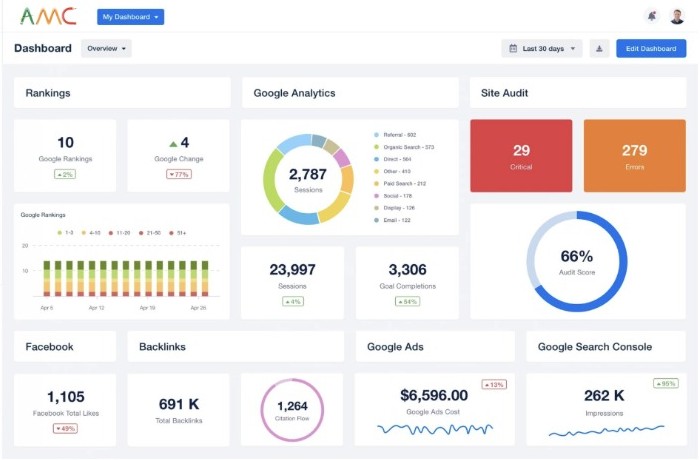Toggle the 21-50 rankings legend series
700x460 pixels.
point(150,233)
